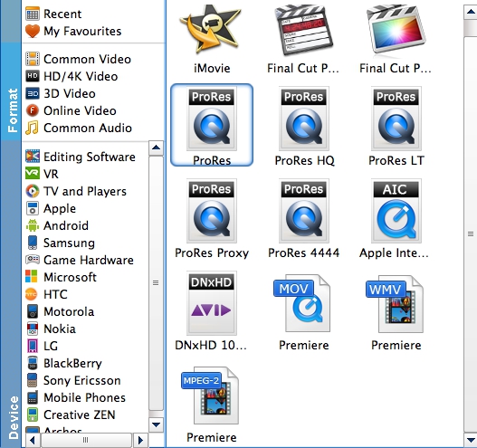Pick the MPEG-2 Premiere preset icon
The height and width of the screenshot is (448, 477).
point(210,396)
